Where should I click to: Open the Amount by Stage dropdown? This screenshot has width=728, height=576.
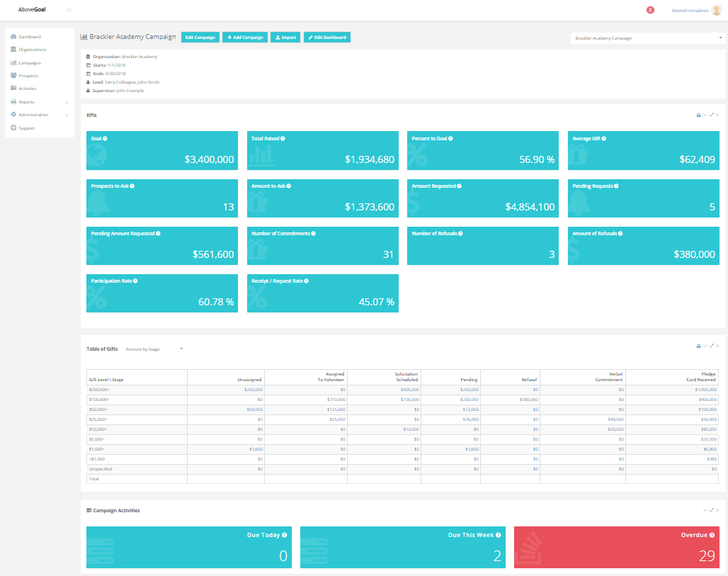point(154,349)
